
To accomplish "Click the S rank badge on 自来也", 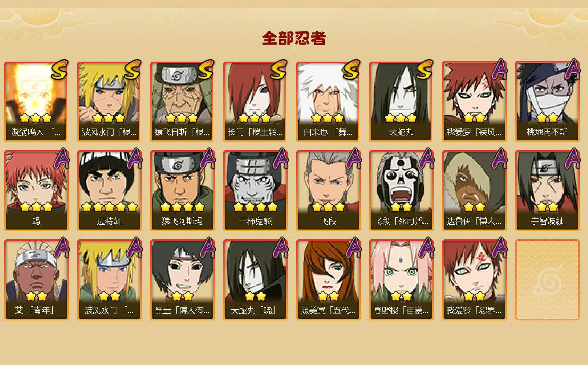I will [351, 70].
